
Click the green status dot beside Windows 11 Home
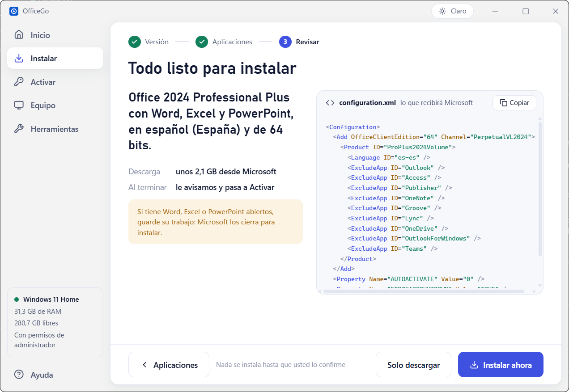pyautogui.click(x=17, y=299)
